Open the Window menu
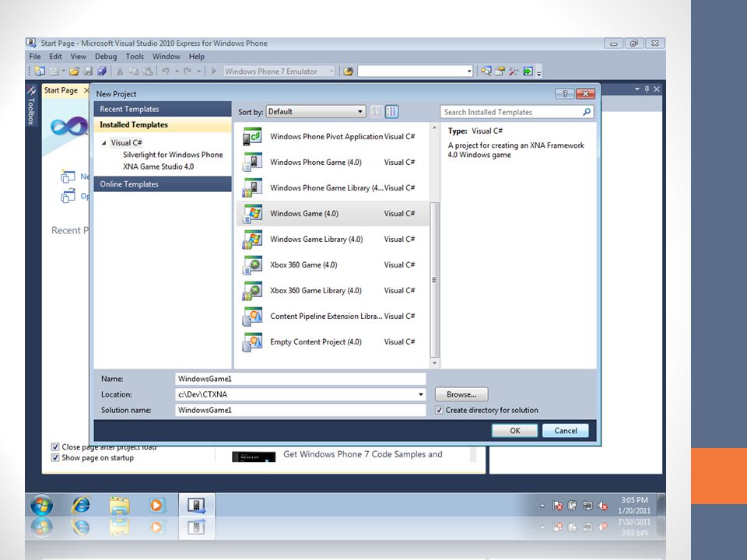 pyautogui.click(x=166, y=56)
